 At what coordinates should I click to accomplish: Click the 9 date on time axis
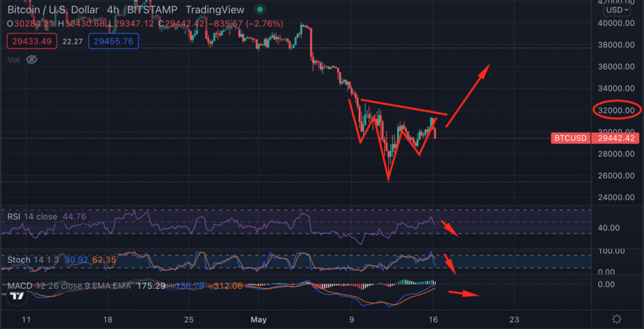pyautogui.click(x=351, y=319)
